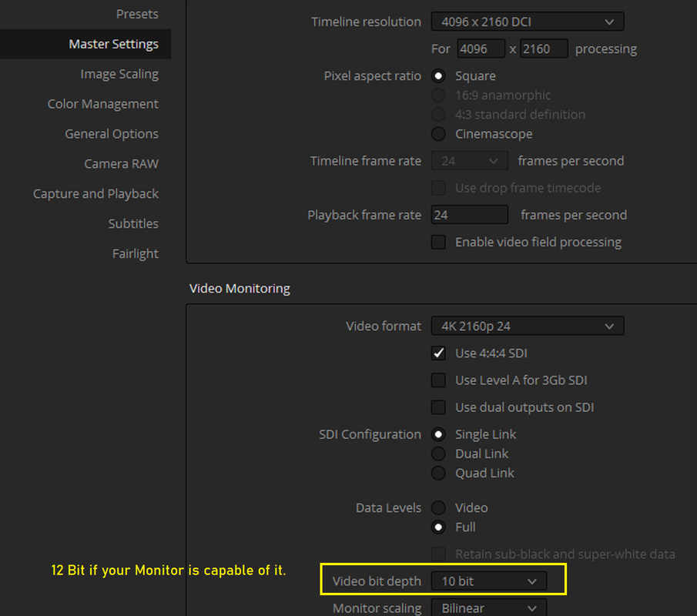Open the Presets settings section
Viewport: 697px width, 616px height.
[x=137, y=14]
